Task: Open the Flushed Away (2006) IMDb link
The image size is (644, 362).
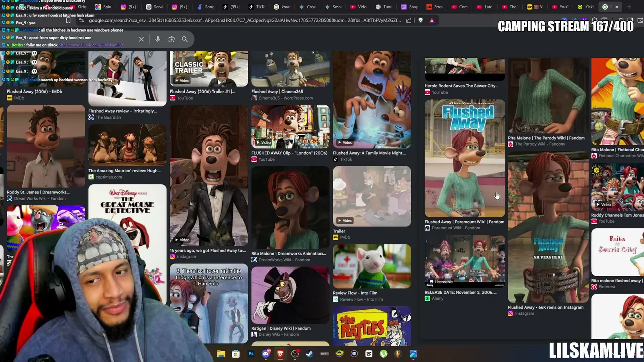Action: coord(34,92)
